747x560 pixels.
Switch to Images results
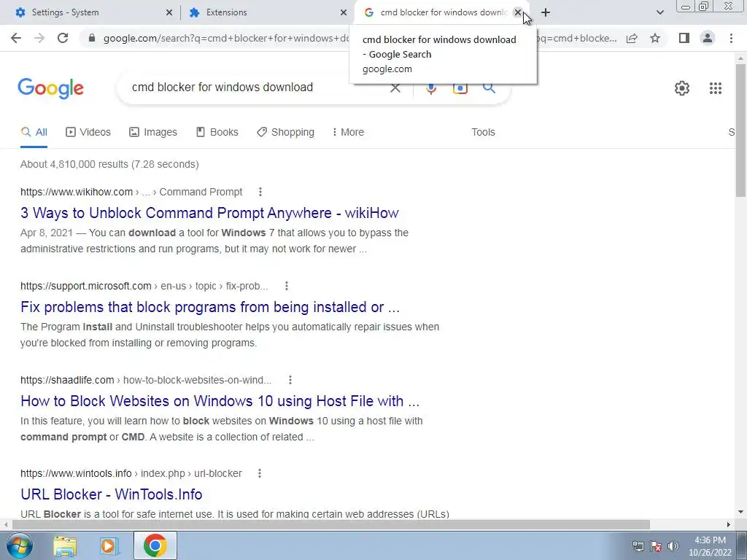click(x=153, y=132)
